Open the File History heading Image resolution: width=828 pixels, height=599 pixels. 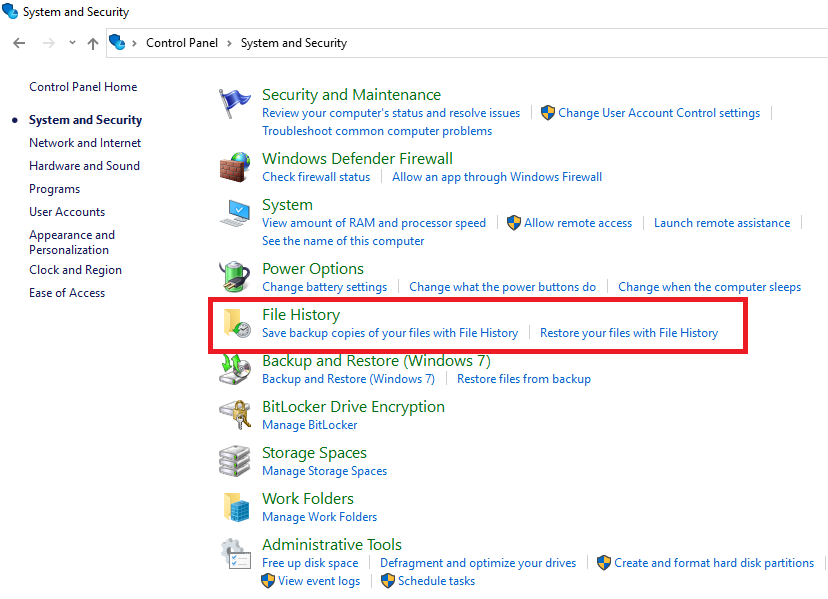(301, 315)
